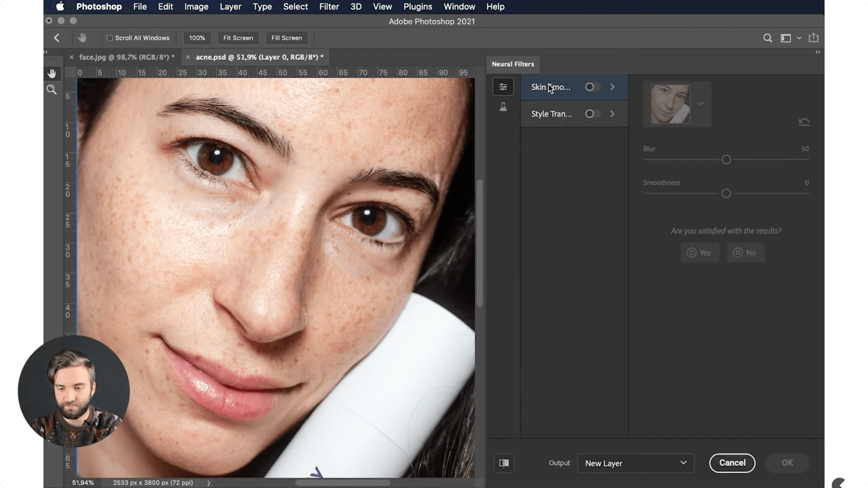Click the reset parameters undo icon
This screenshot has width=868, height=488.
click(x=804, y=122)
